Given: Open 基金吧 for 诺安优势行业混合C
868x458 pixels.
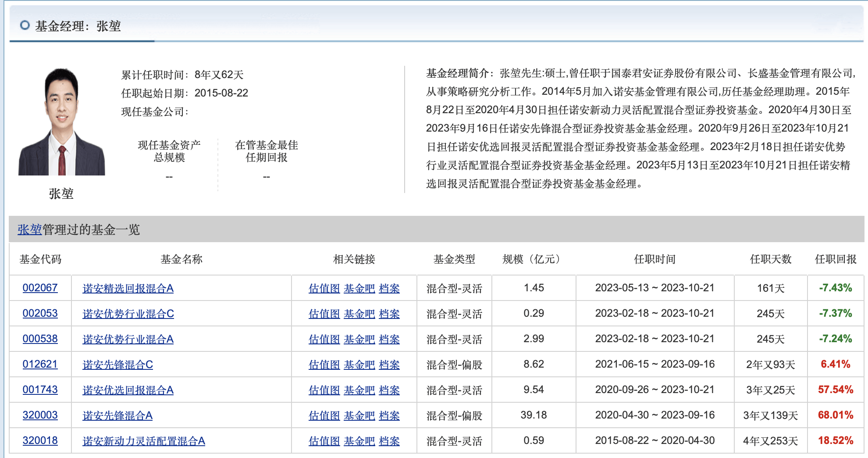Looking at the screenshot, I should (x=359, y=314).
